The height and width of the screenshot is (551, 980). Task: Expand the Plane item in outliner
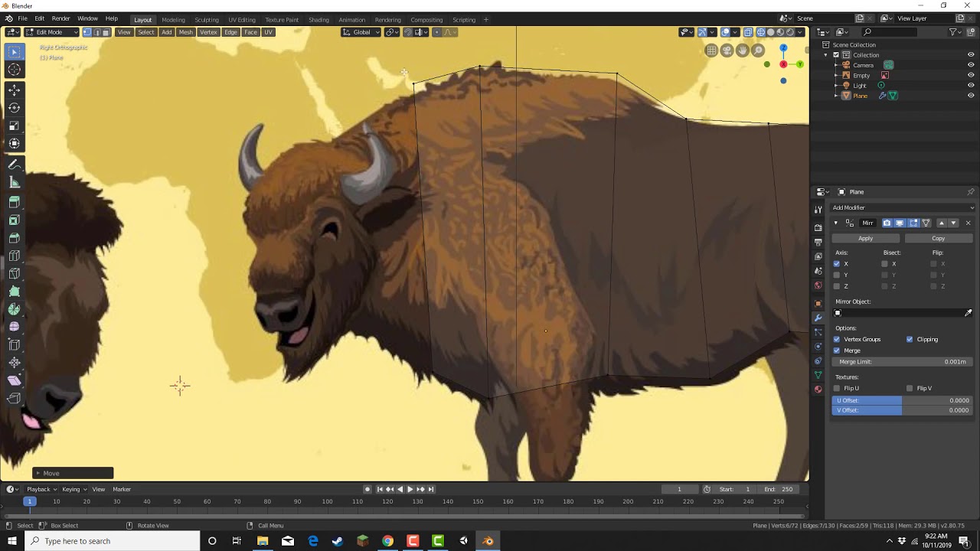pos(836,96)
